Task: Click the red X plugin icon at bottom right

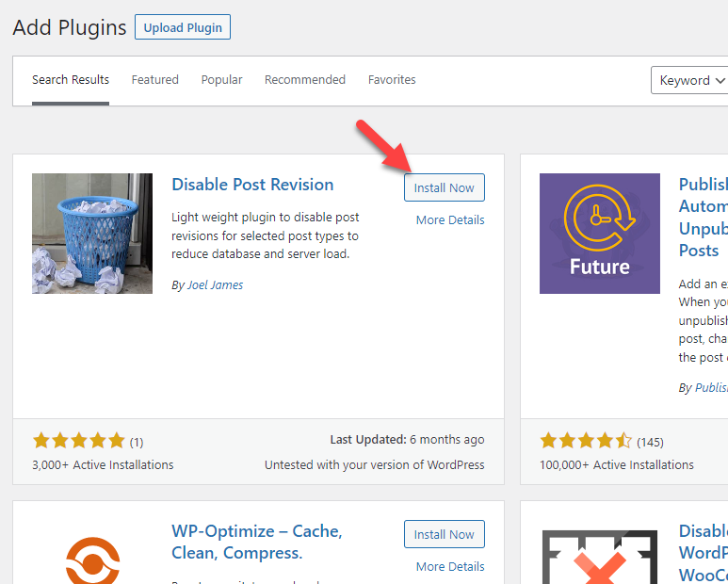Action: coord(599,557)
